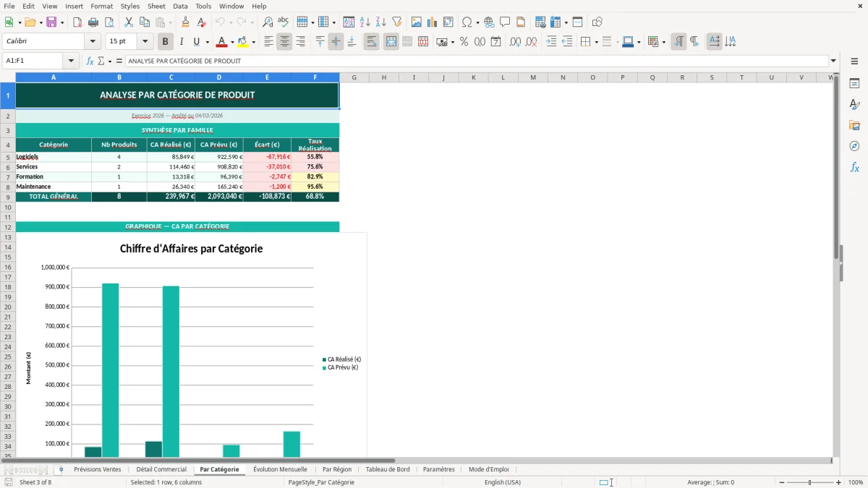Format as percent
Screen dimensions: 868x488
464,42
